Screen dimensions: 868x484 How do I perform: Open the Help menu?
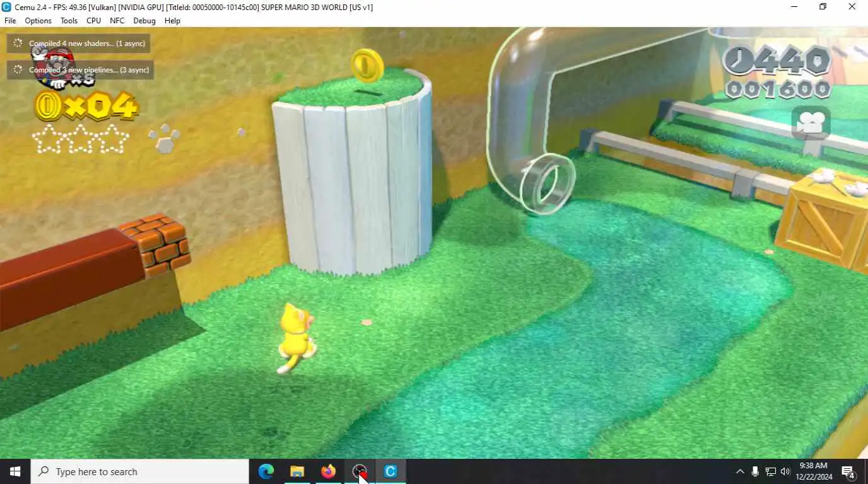172,21
